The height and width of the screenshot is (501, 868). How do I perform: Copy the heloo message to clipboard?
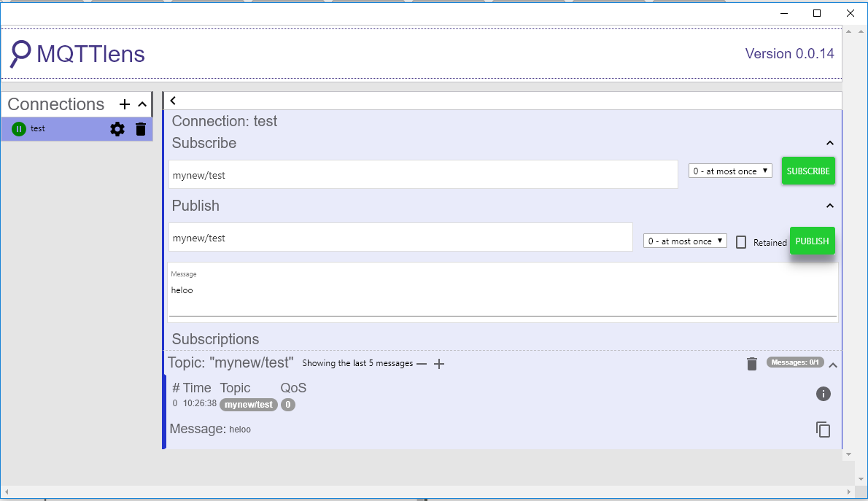coord(824,429)
